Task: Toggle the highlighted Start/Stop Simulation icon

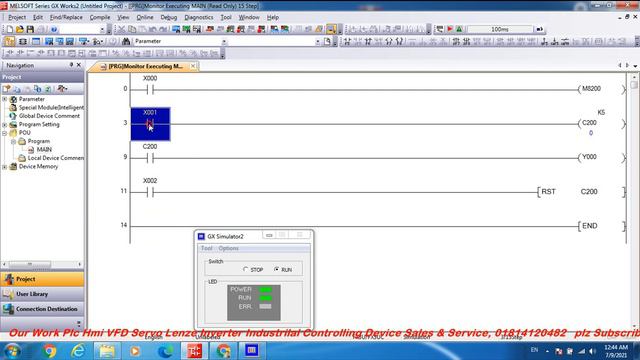Action: tap(331, 29)
